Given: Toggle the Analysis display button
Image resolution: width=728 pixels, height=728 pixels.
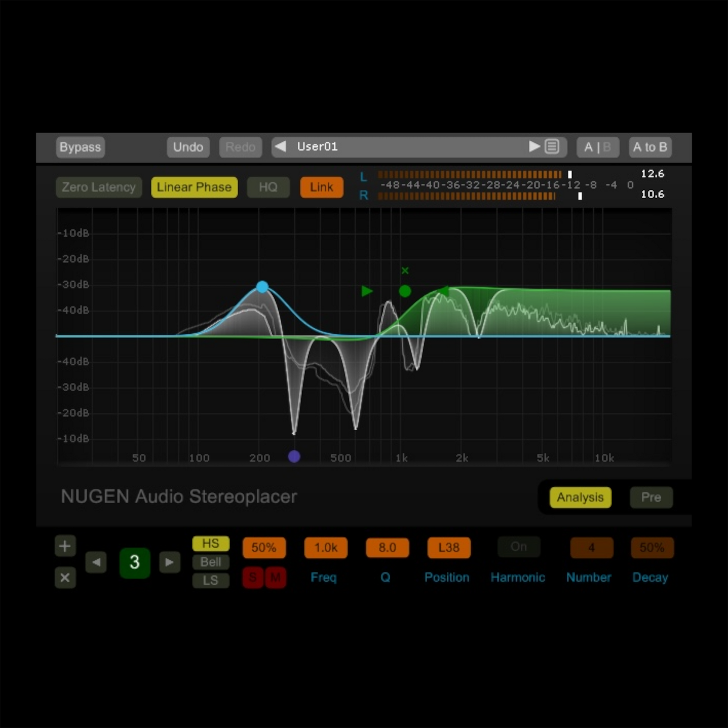Looking at the screenshot, I should pyautogui.click(x=580, y=498).
